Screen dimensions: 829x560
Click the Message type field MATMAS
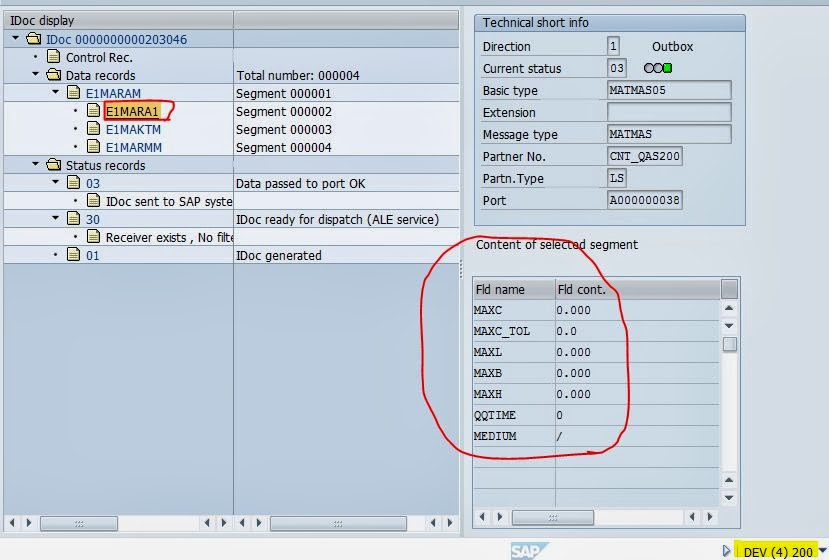669,134
